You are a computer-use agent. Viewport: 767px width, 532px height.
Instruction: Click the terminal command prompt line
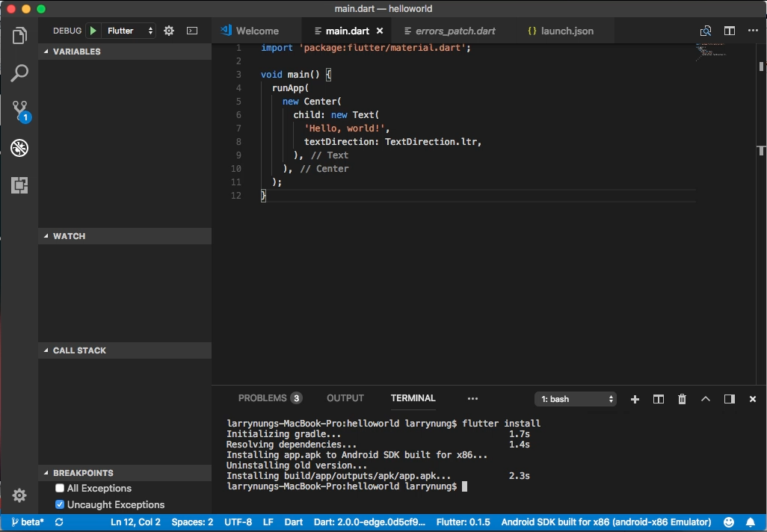click(x=347, y=486)
